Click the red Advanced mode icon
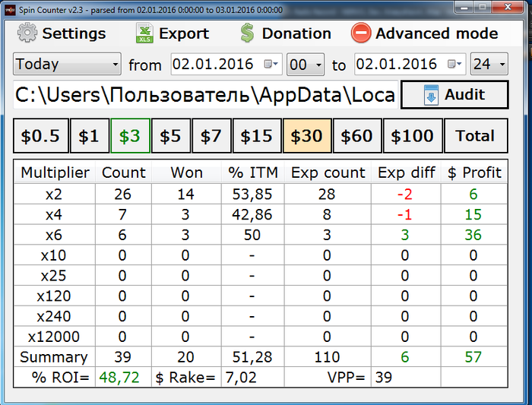Image resolution: width=532 pixels, height=405 pixels. click(x=361, y=33)
